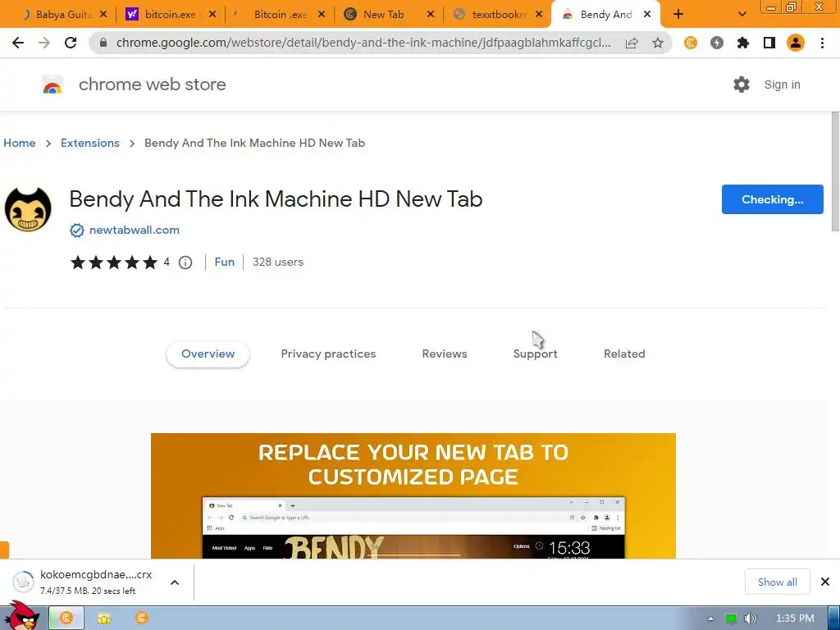The image size is (840, 630).
Task: Switch to the Yahoo bitcoin.exe tab
Action: pos(170,15)
